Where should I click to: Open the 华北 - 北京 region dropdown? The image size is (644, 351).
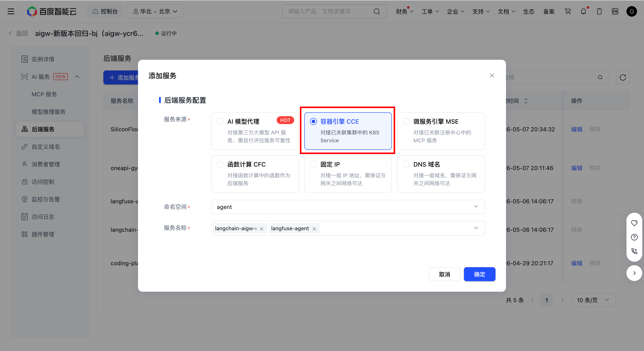click(x=155, y=12)
